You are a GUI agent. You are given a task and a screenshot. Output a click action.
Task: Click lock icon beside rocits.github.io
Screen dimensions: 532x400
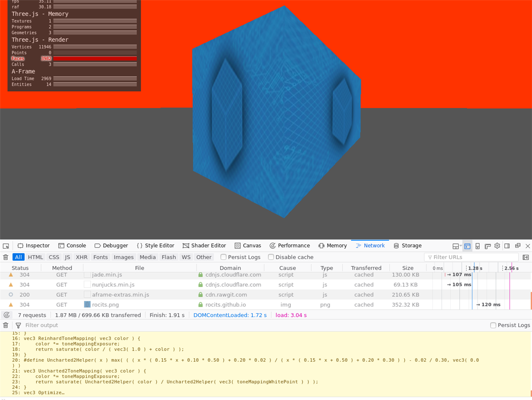201,305
